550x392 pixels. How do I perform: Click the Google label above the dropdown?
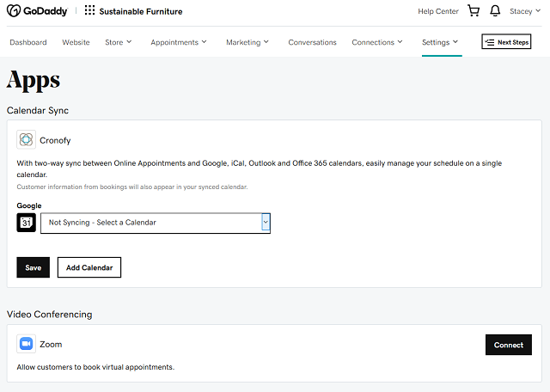pos(29,205)
